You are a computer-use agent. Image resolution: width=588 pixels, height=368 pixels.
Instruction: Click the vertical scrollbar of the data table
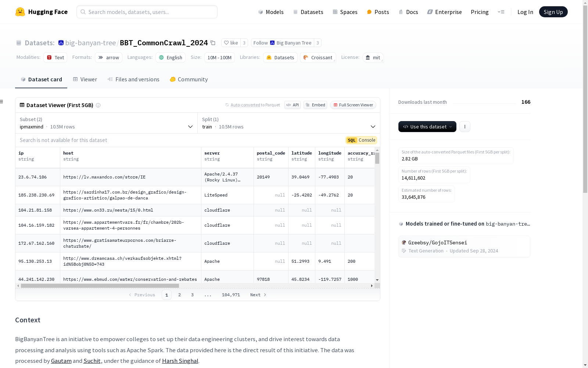point(377,158)
